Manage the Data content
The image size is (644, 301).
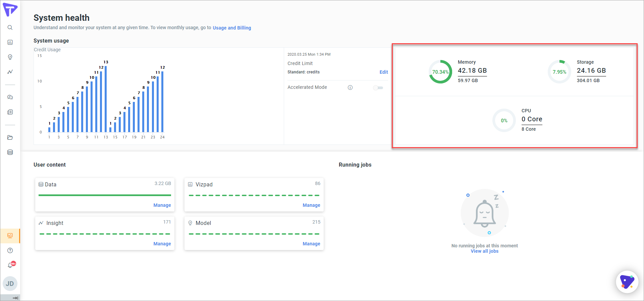pyautogui.click(x=162, y=205)
